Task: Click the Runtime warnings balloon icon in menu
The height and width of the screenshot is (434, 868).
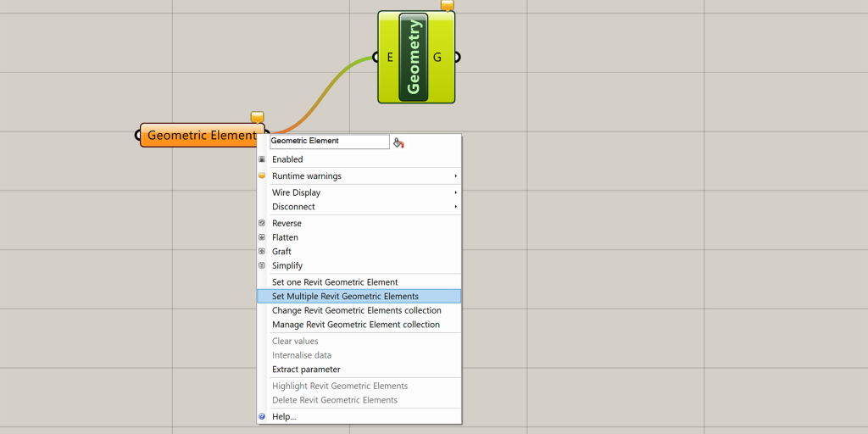Action: [x=262, y=176]
